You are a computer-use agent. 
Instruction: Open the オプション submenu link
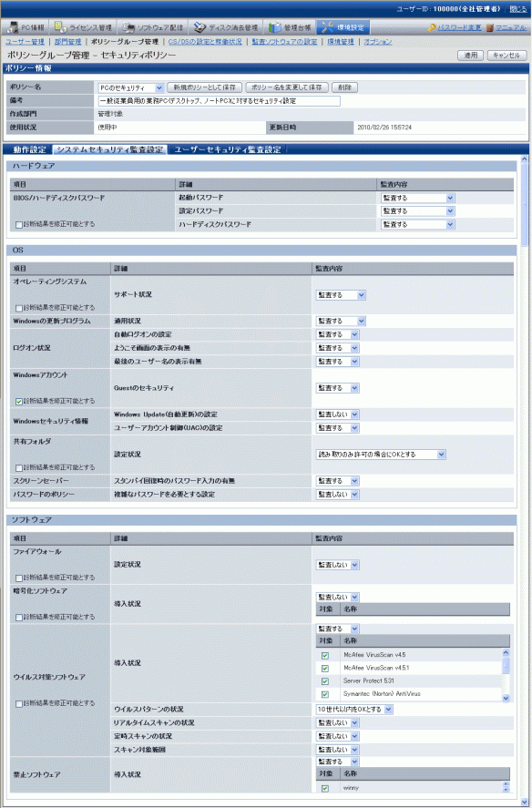378,42
